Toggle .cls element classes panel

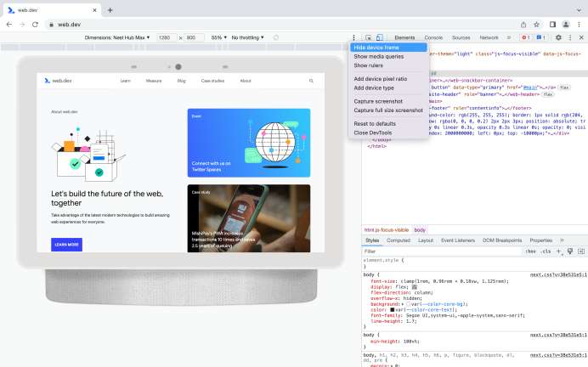(x=546, y=251)
